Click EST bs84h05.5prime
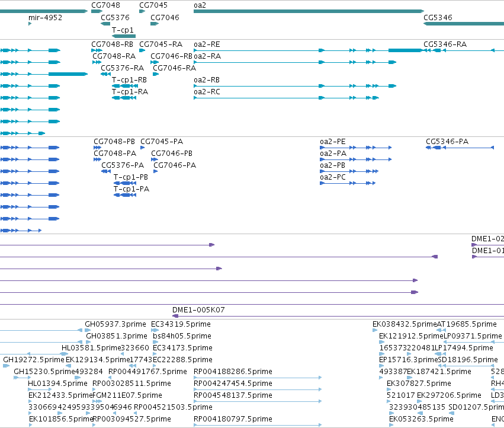 [182, 336]
